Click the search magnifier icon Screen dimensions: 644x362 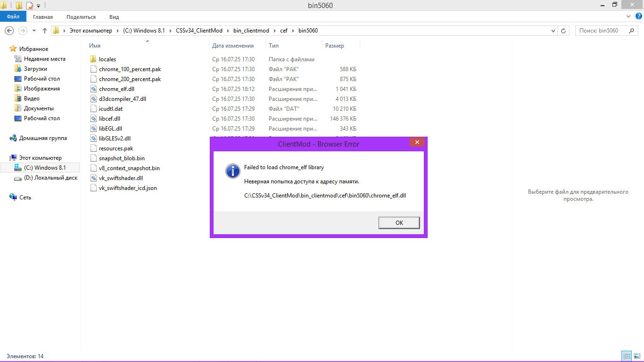(631, 31)
